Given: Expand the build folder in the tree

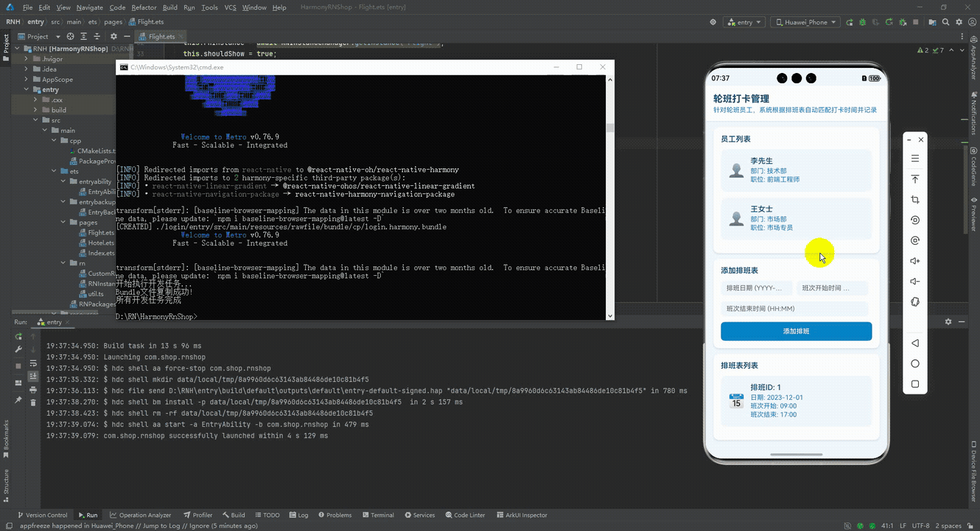Looking at the screenshot, I should click(x=35, y=110).
